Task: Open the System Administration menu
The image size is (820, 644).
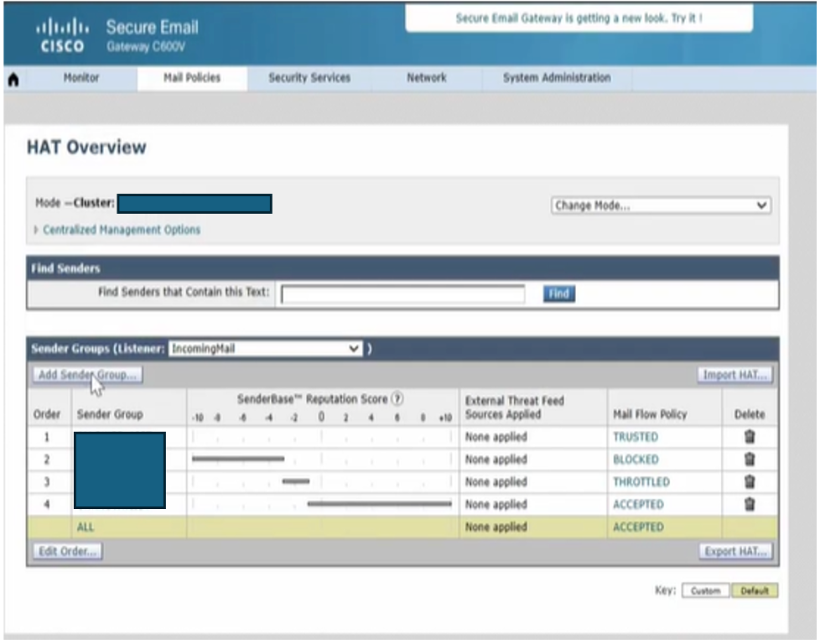Action: click(557, 78)
